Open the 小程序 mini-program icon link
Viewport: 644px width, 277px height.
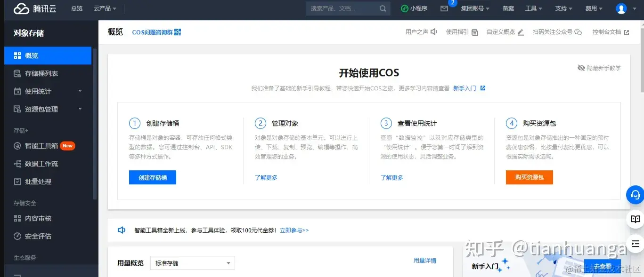pos(414,8)
